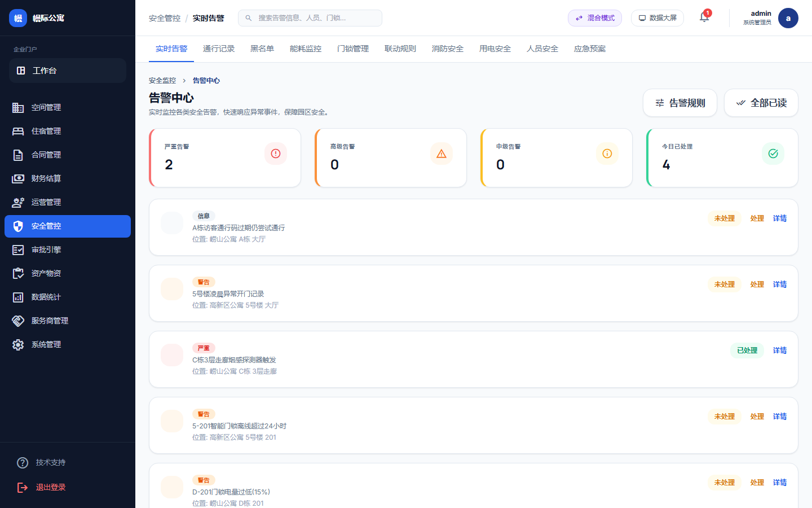Open the 系统管理 settings icon
This screenshot has height=508, width=812.
(17, 344)
